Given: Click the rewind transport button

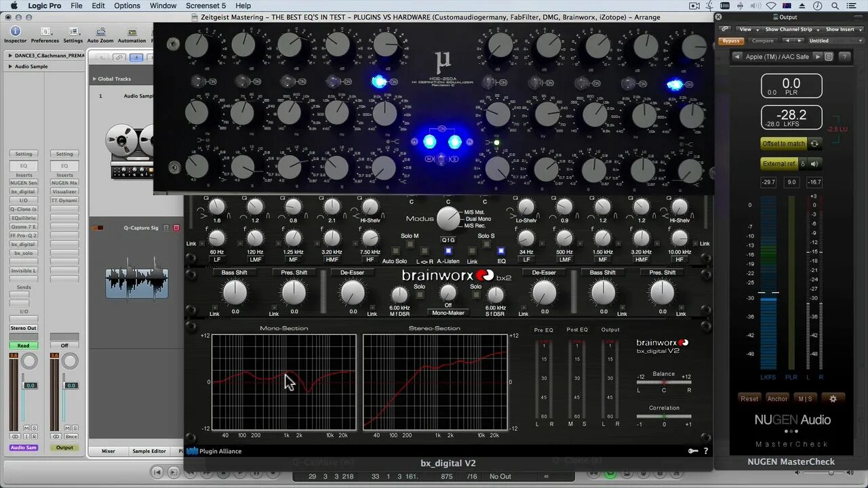Looking at the screenshot, I should pos(157,472).
